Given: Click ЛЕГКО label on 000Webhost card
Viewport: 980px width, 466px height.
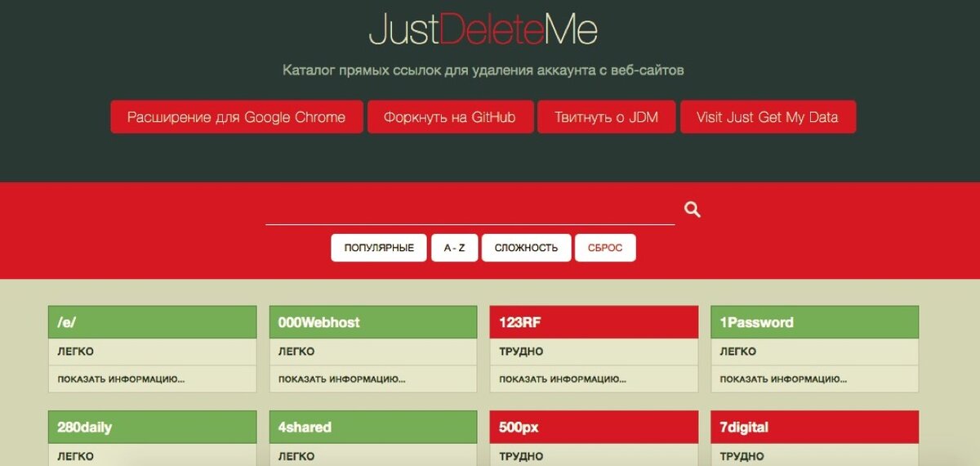Looking at the screenshot, I should 296,352.
